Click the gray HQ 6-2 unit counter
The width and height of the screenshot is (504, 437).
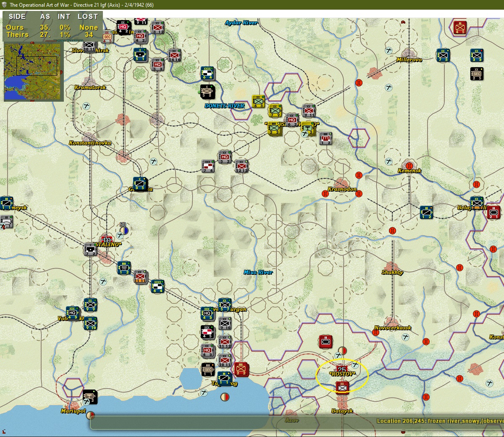point(292,120)
